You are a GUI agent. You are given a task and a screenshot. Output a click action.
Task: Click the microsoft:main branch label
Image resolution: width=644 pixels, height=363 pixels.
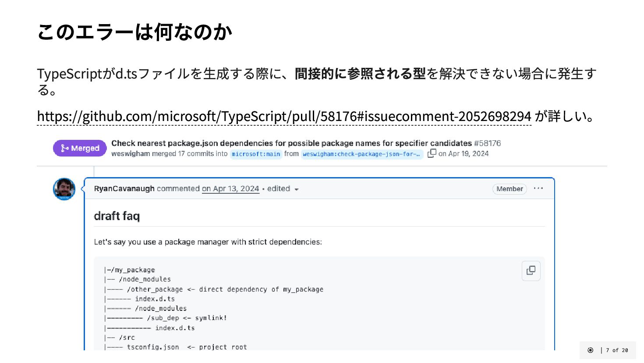(256, 154)
